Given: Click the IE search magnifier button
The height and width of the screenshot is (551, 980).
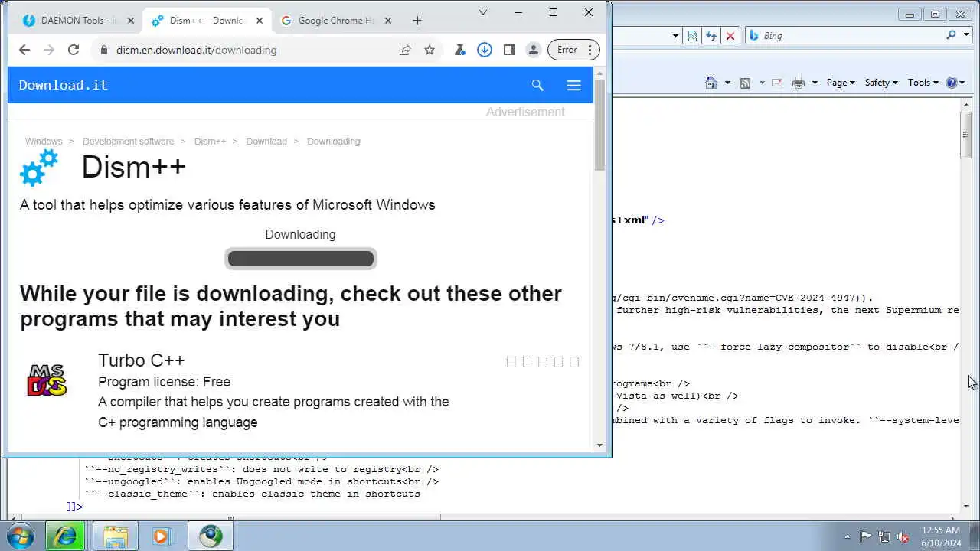Looking at the screenshot, I should pos(952,35).
